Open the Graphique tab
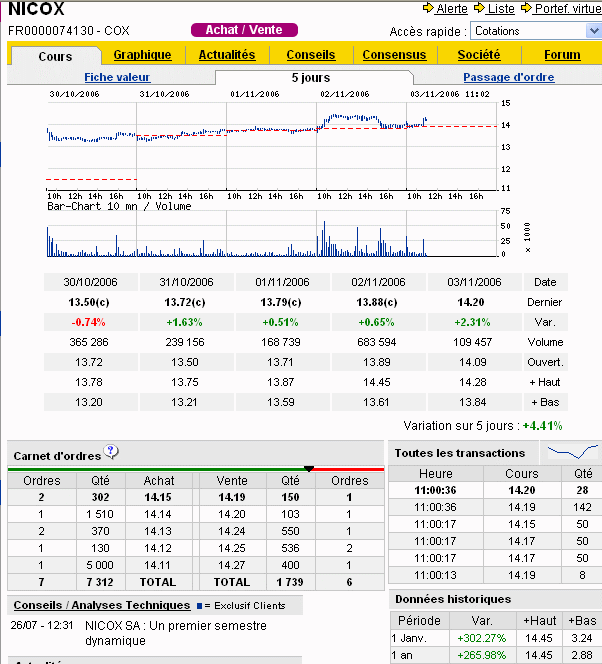Image resolution: width=602 pixels, height=664 pixels. tap(142, 55)
